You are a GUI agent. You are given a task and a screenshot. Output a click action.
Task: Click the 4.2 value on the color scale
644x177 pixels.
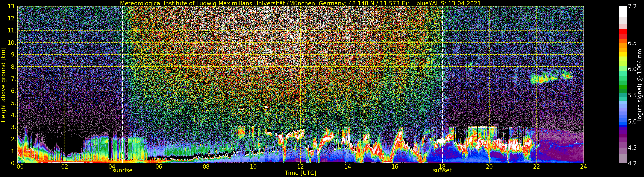[x=632, y=163]
